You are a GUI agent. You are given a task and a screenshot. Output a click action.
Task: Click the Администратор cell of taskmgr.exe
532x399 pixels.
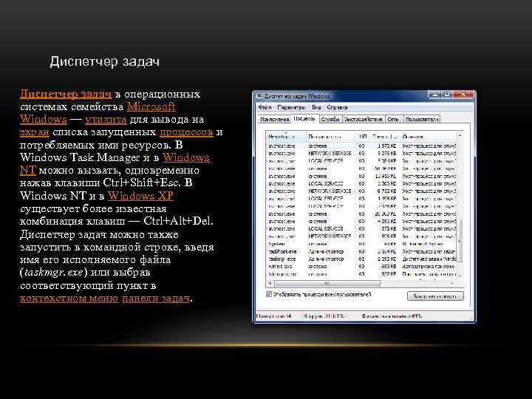tap(326, 259)
